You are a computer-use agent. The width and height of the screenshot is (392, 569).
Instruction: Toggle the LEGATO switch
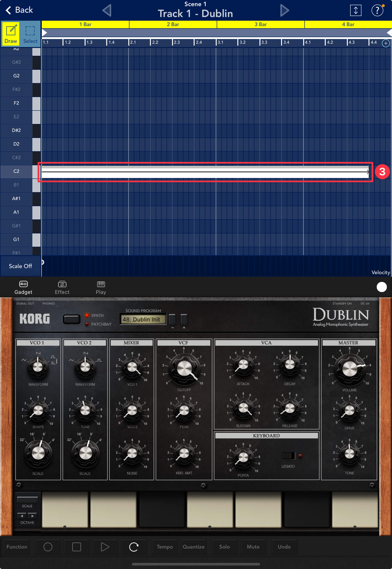[288, 456]
